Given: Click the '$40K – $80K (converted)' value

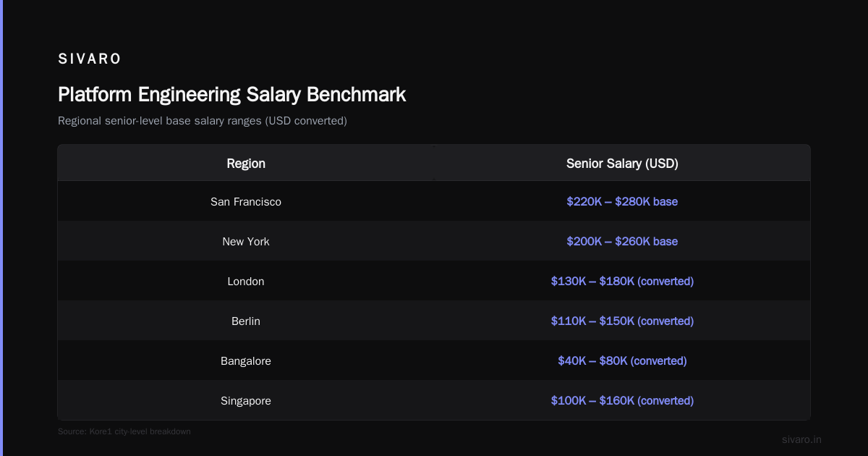Looking at the screenshot, I should [622, 361].
